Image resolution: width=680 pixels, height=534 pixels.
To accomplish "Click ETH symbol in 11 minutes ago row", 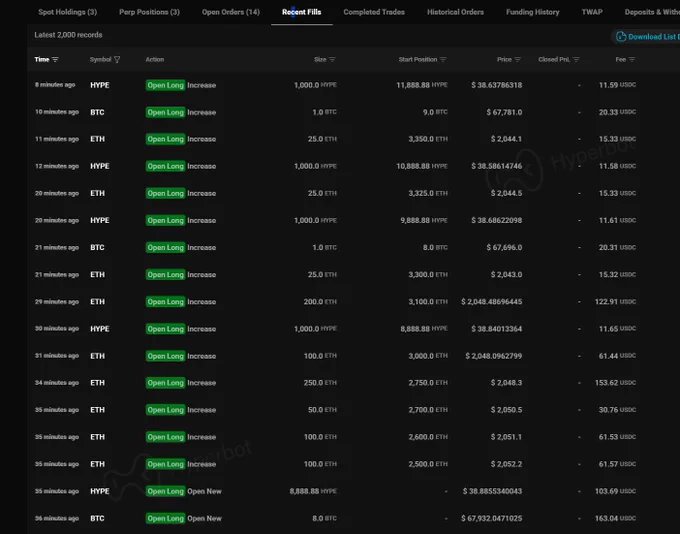I will coord(97,139).
